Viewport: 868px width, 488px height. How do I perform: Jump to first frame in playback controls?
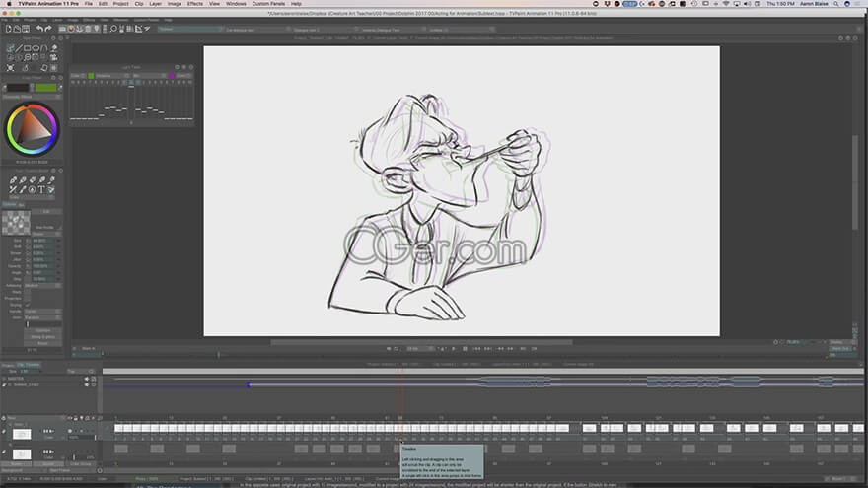pyautogui.click(x=476, y=349)
